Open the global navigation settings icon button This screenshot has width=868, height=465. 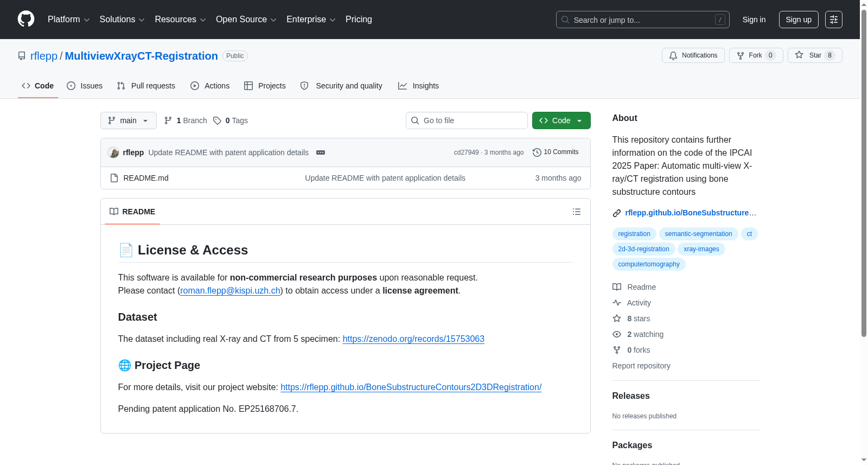point(834,20)
